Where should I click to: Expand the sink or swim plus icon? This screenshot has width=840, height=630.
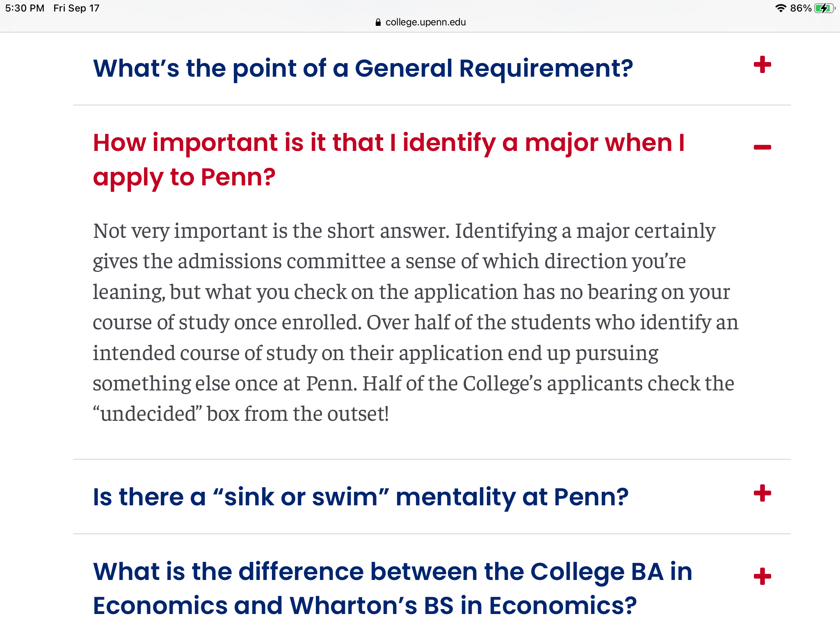tap(762, 493)
